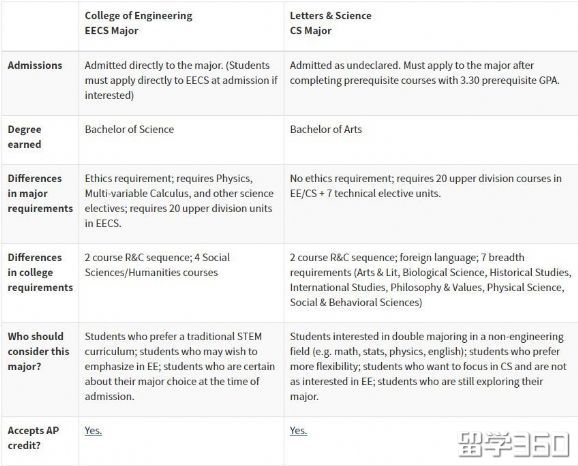578x466 pixels.
Task: Open the Yes link under EECS Major column
Action: pos(93,430)
